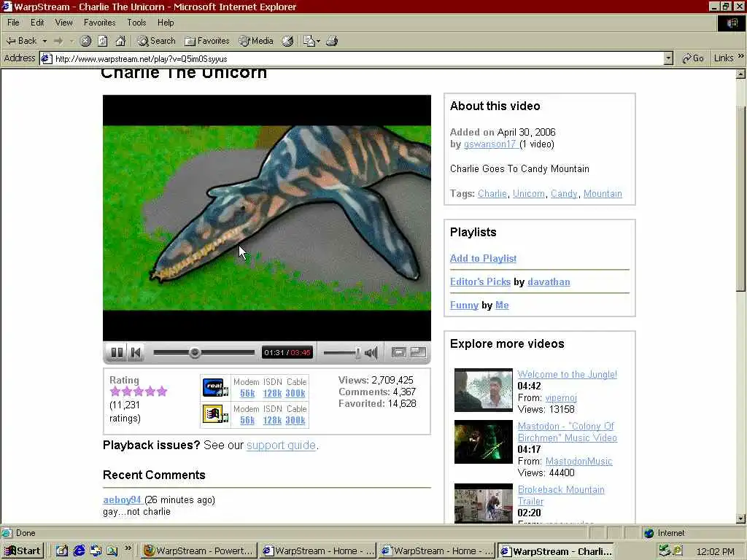Print the page with the printer icon
Viewport: 747px width, 560px height.
tap(332, 41)
